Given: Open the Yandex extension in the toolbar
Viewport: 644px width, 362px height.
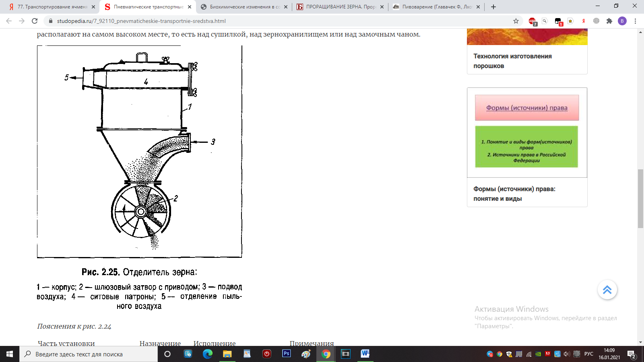Looking at the screenshot, I should pos(583,21).
